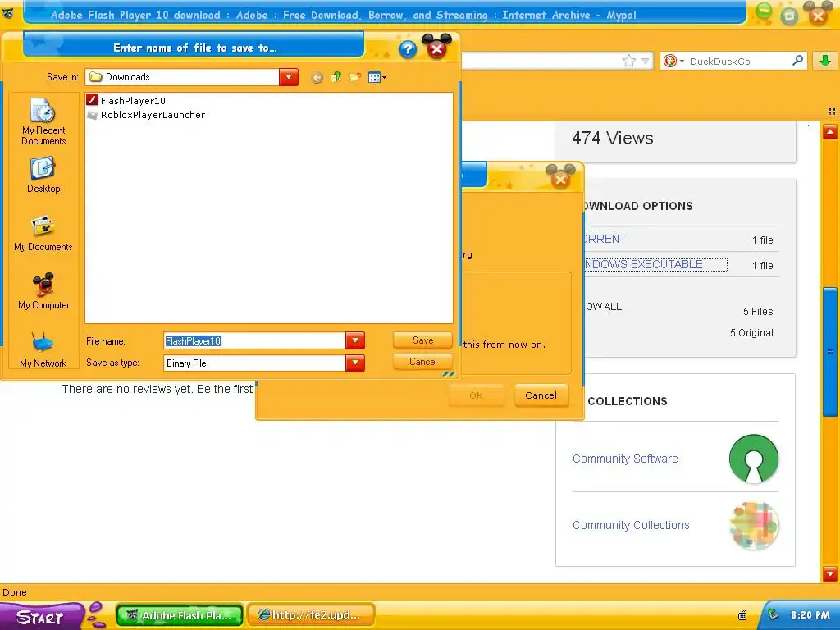Viewport: 840px width, 630px height.
Task: Open the view menu icon in the save dialog
Action: tap(377, 78)
